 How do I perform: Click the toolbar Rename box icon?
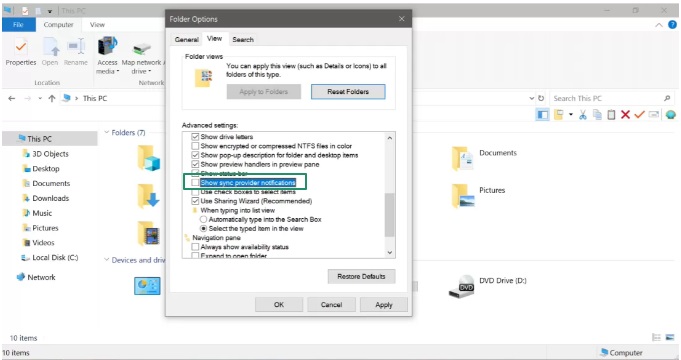coord(654,115)
